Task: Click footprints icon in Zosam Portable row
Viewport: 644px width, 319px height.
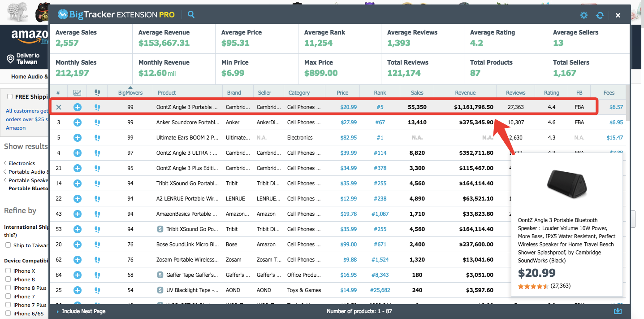Action: click(98, 260)
